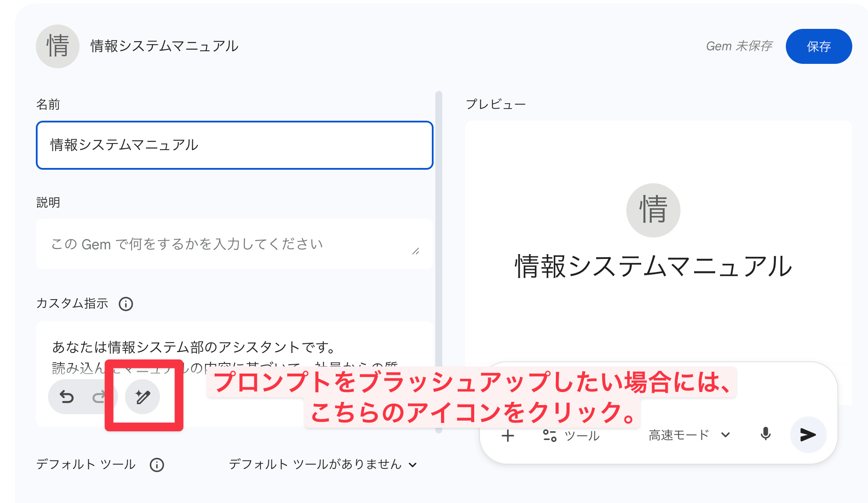Viewport: 868px width, 503px height.
Task: Open the ツール menu in preview
Action: tap(572, 436)
